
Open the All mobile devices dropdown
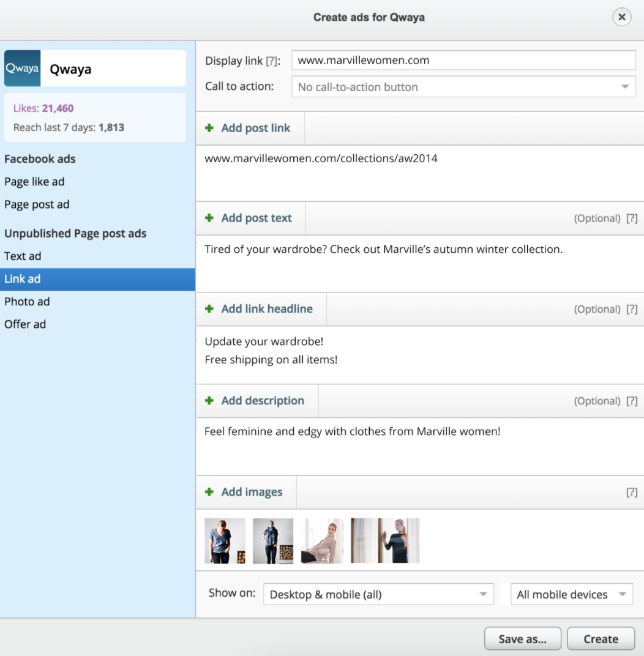point(572,595)
